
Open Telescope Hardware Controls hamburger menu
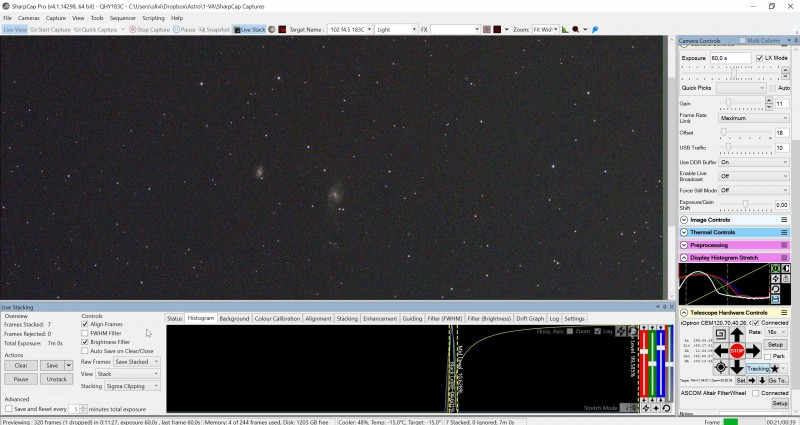pyautogui.click(x=784, y=312)
